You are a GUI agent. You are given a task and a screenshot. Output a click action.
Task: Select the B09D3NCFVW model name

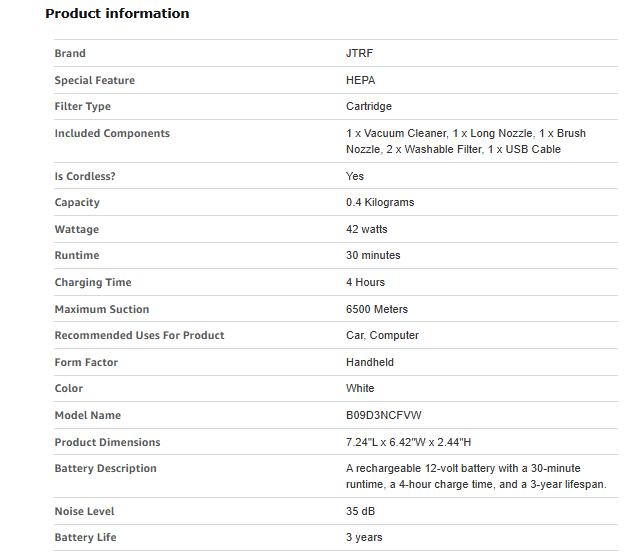tap(383, 415)
